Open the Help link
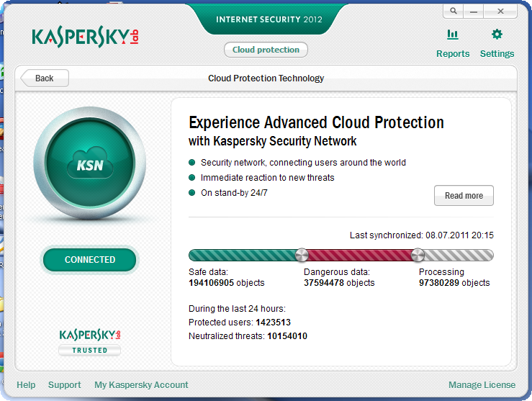Viewport: 532px width, 401px height. click(26, 384)
